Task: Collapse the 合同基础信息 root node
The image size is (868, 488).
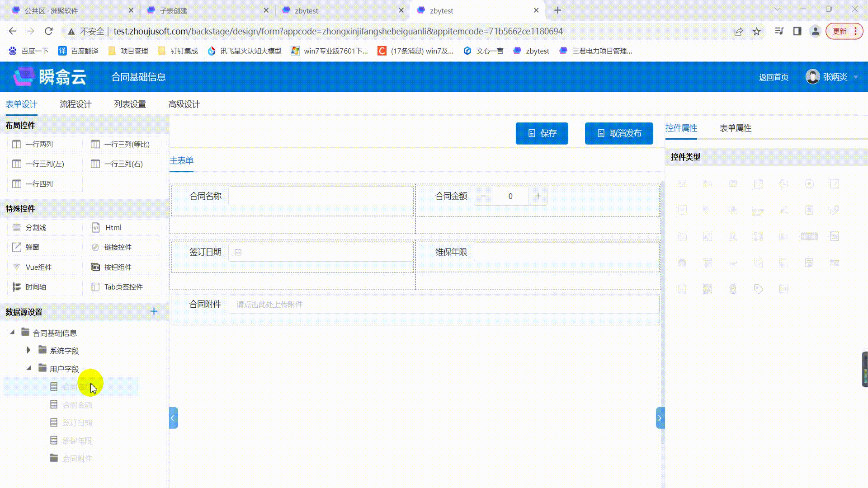Action: pyautogui.click(x=12, y=333)
